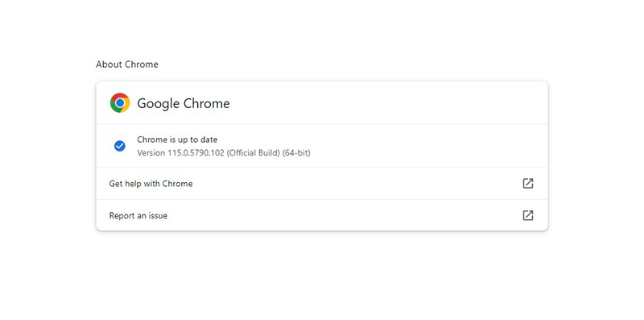
Task: Click the word About in page heading
Action: tap(109, 64)
